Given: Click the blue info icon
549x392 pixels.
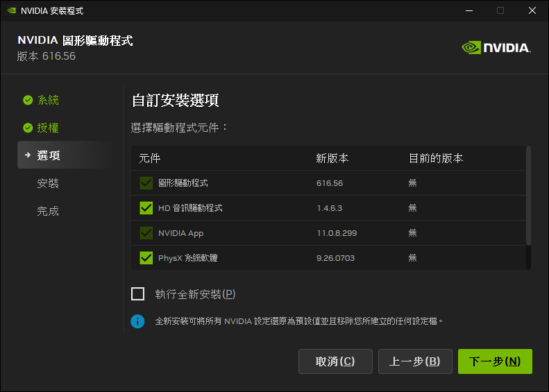Looking at the screenshot, I should click(x=137, y=321).
